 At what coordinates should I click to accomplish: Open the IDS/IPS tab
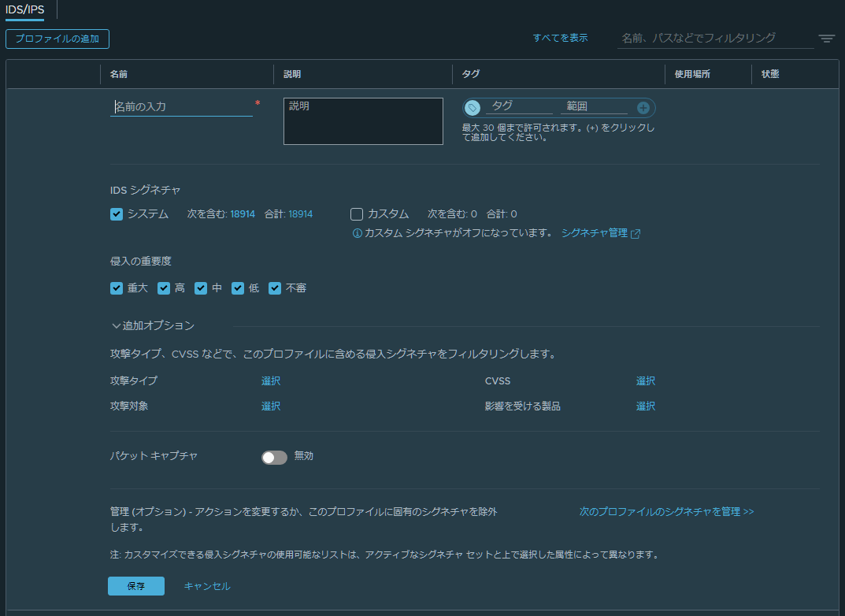tap(24, 9)
